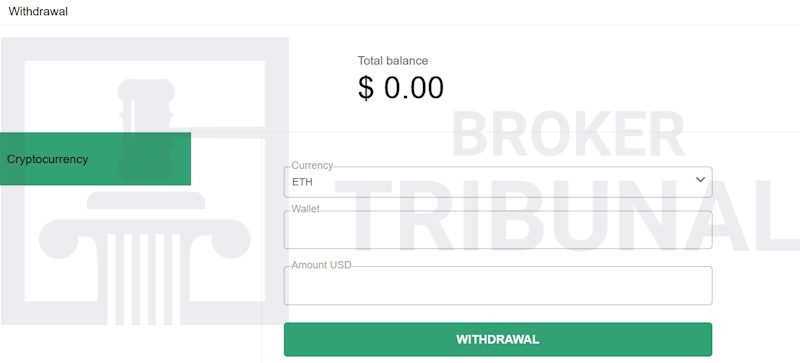Click the Total balance label
This screenshot has width=800, height=363.
(x=393, y=61)
